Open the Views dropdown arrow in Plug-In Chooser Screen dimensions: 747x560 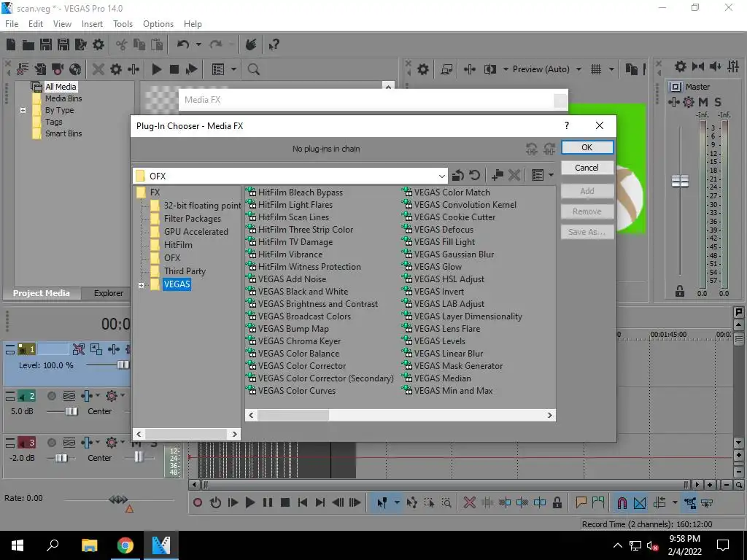551,175
